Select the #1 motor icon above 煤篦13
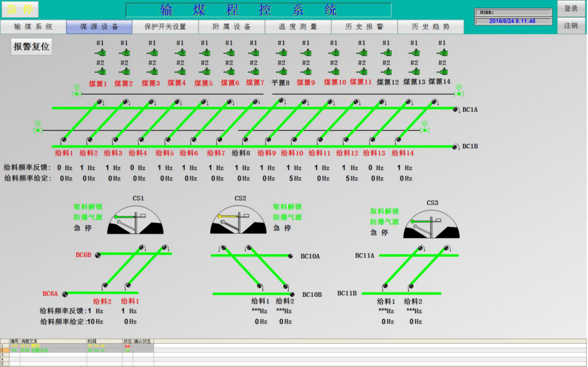 (x=414, y=52)
